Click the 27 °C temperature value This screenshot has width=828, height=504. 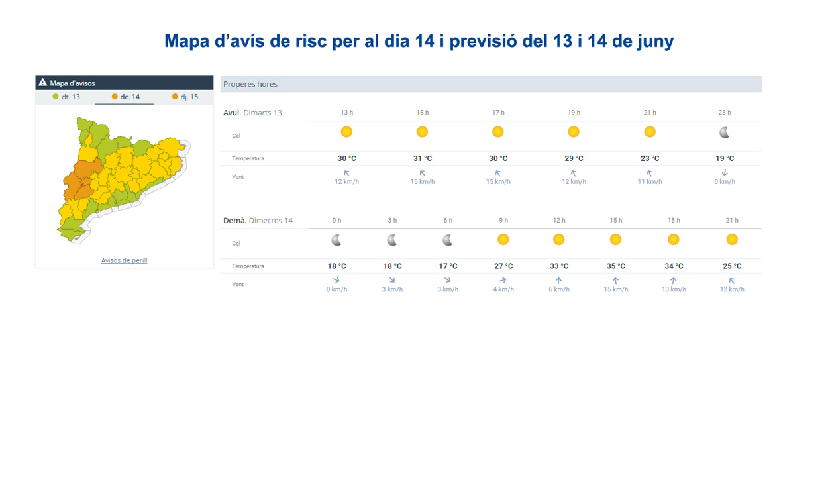click(x=503, y=266)
